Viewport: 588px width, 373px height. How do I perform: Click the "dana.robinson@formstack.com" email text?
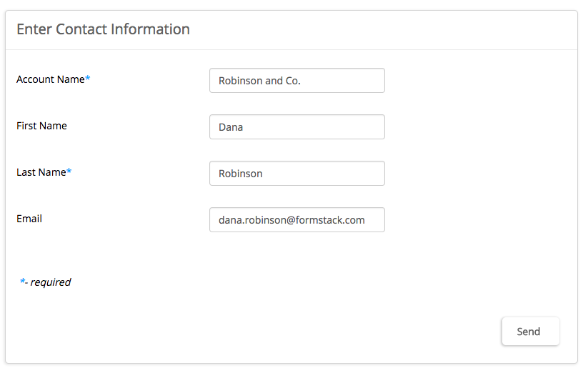[291, 220]
